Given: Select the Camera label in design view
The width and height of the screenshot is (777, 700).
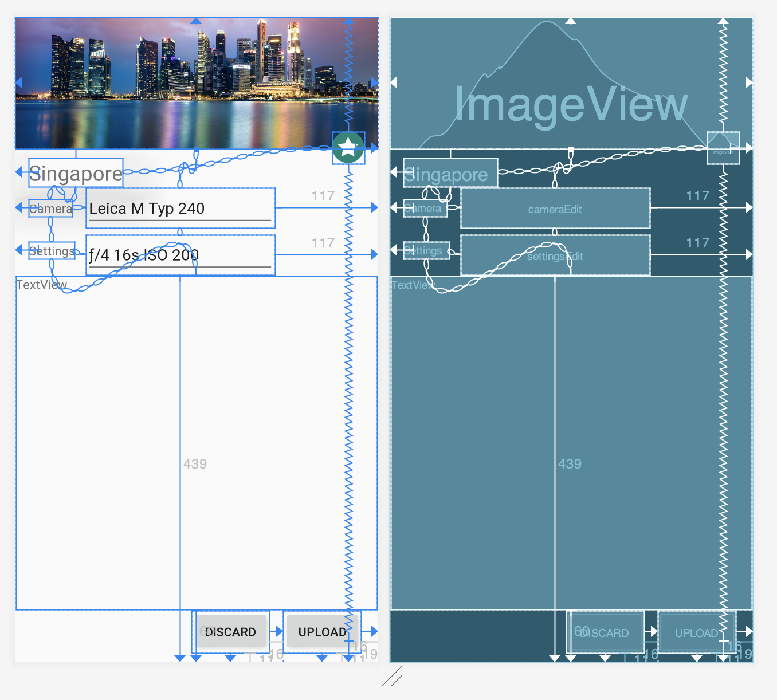Looking at the screenshot, I should tap(50, 209).
